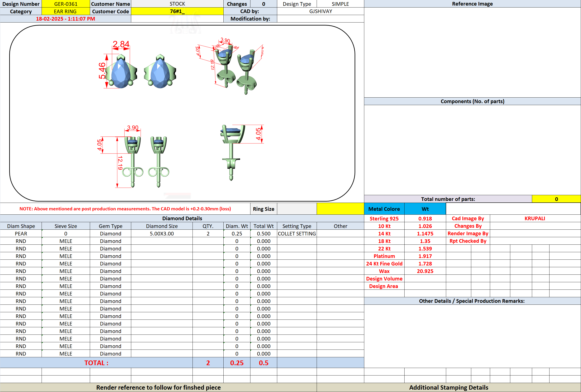
Task: Select the Changes count cell 0
Action: click(264, 4)
